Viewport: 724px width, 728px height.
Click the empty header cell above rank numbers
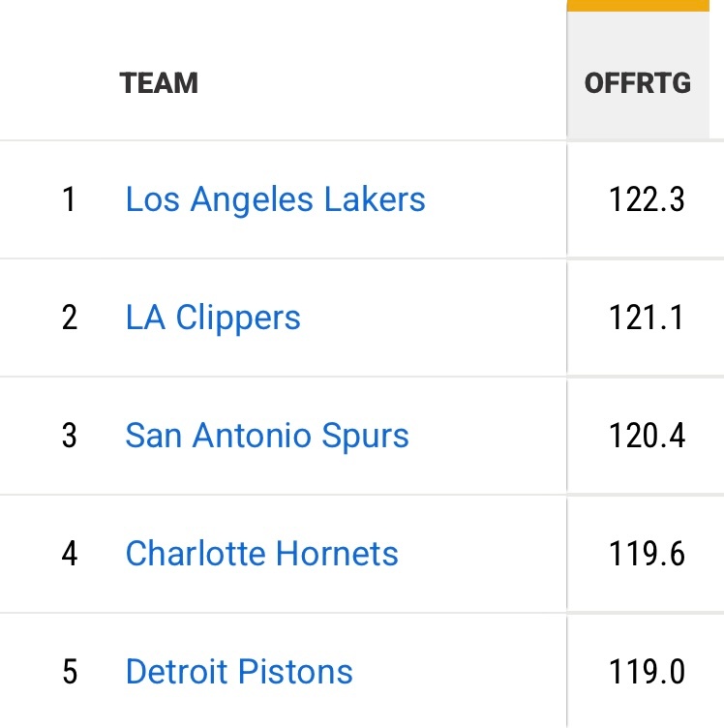tap(58, 83)
